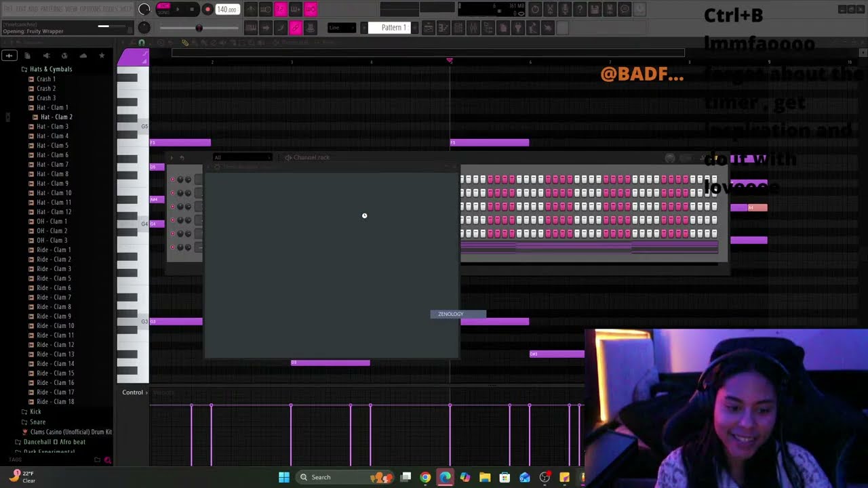Open File Explorer from the taskbar
The height and width of the screenshot is (488, 868).
(x=485, y=477)
